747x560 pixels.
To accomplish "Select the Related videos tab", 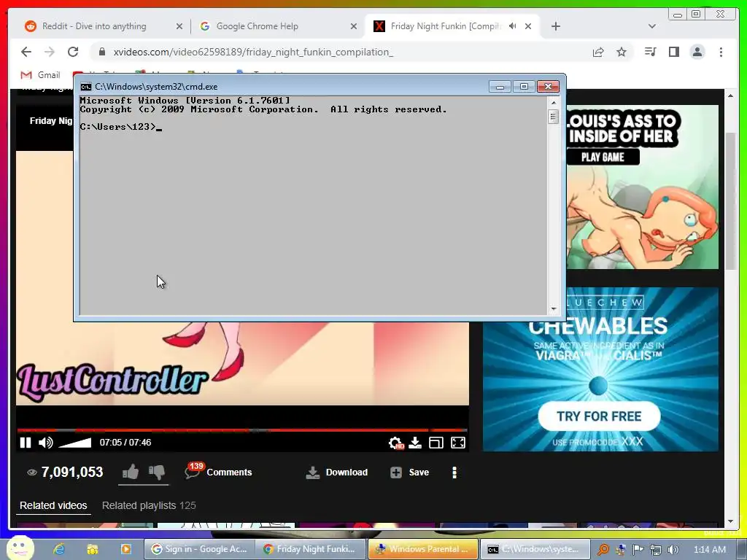I will click(53, 506).
